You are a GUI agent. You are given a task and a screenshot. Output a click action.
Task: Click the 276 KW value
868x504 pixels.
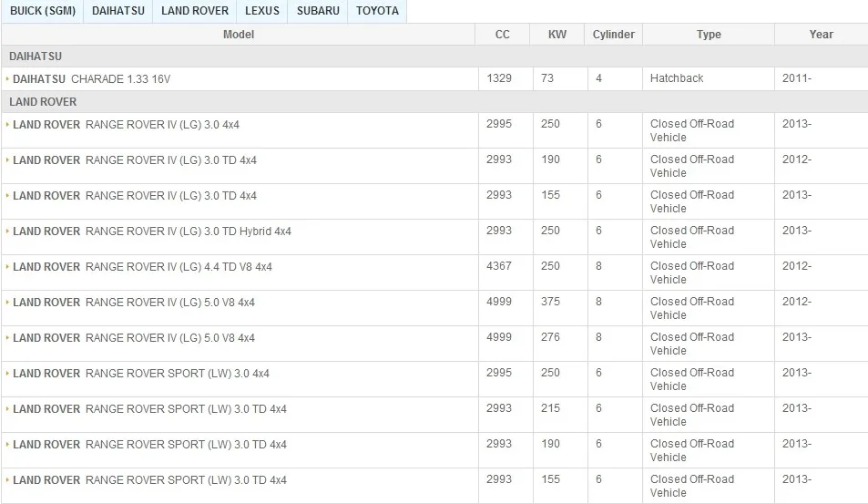(x=550, y=336)
